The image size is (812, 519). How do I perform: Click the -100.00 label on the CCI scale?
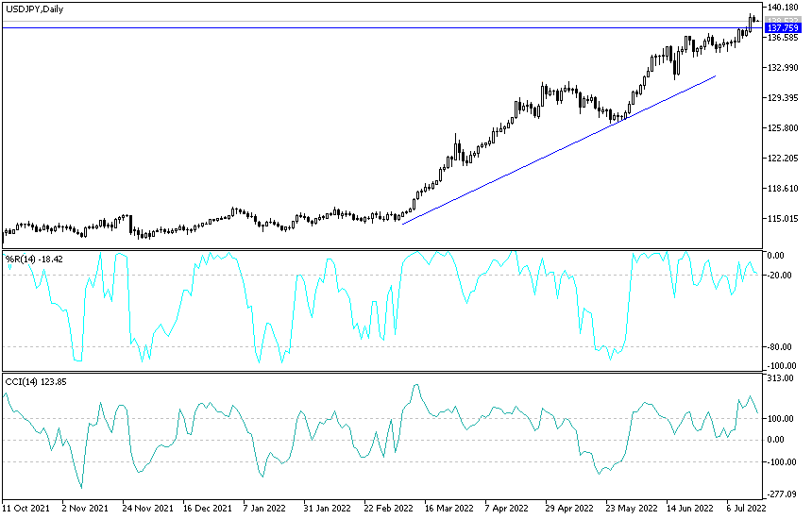pos(782,462)
